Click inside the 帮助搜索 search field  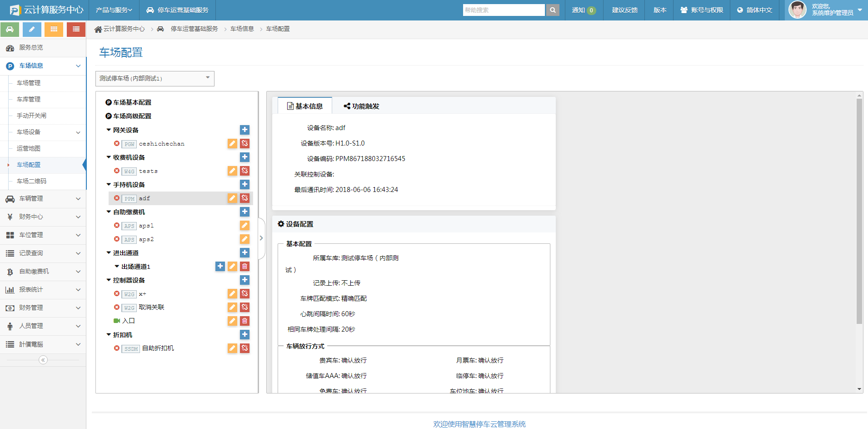coord(504,10)
